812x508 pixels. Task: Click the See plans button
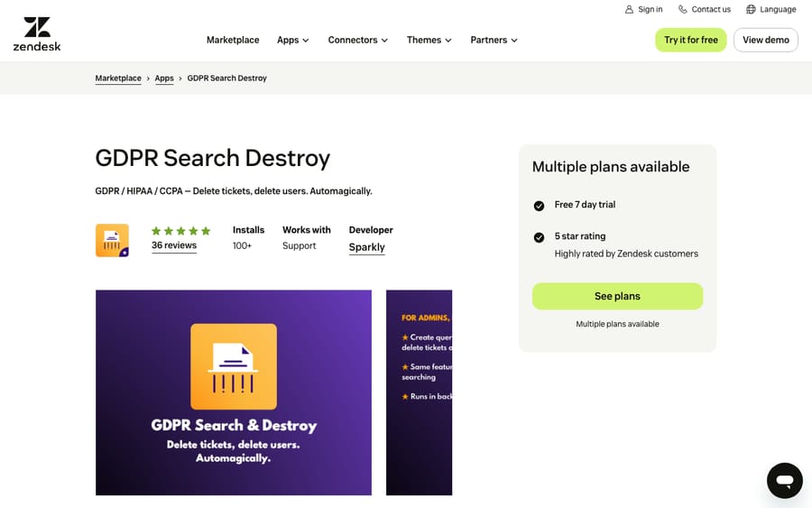click(x=617, y=296)
